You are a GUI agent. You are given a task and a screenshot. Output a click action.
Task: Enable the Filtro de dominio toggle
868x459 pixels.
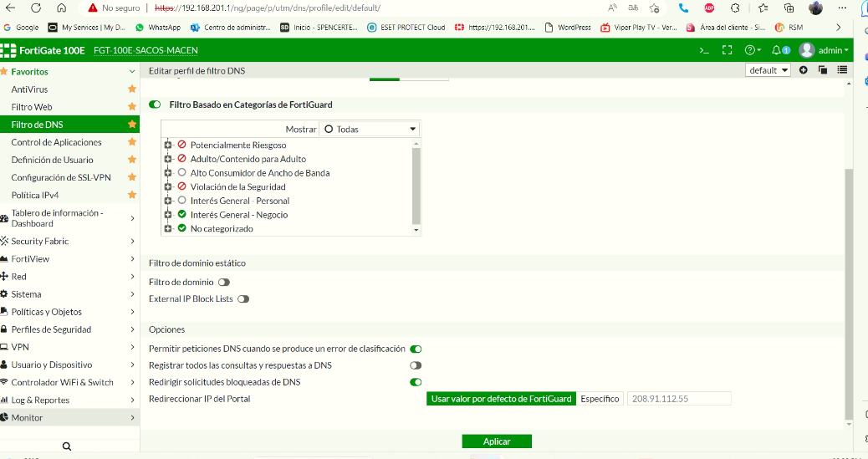(x=223, y=283)
